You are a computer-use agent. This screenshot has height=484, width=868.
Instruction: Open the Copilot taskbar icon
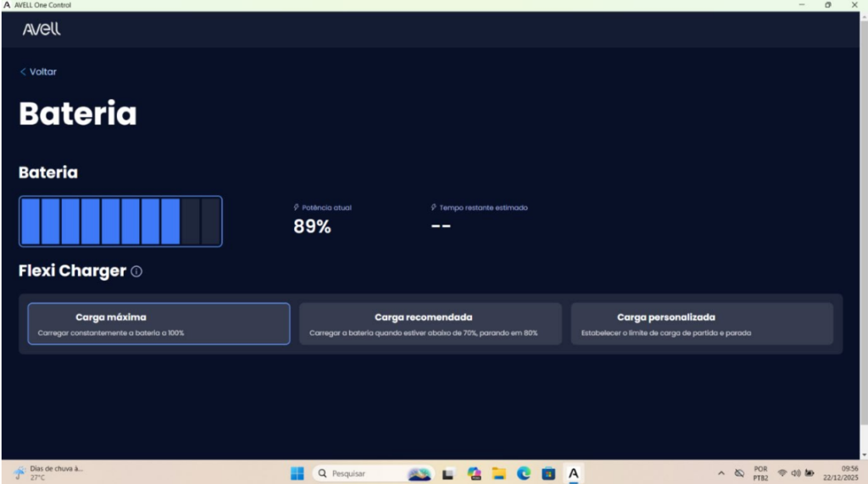[x=474, y=474]
